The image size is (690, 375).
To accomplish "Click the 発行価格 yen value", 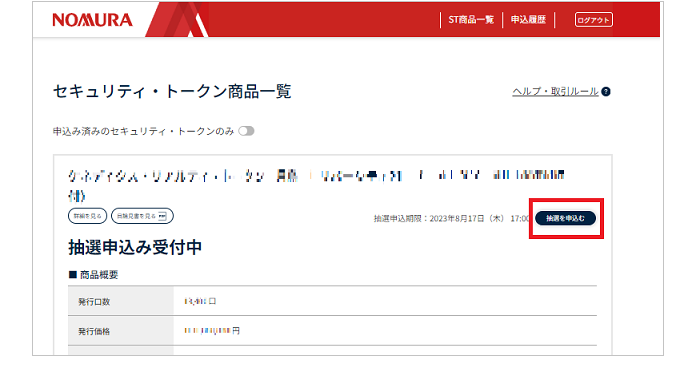I will click(x=212, y=331).
